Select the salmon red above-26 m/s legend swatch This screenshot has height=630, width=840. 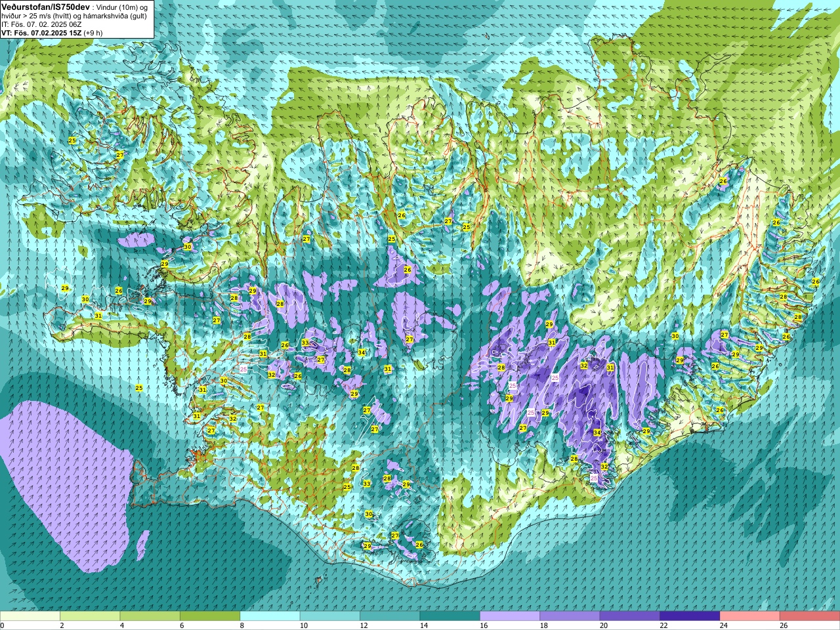[x=810, y=616]
